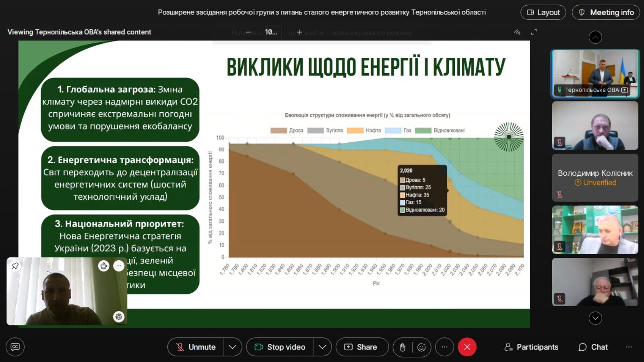Open self-view video settings gear

pyautogui.click(x=119, y=317)
